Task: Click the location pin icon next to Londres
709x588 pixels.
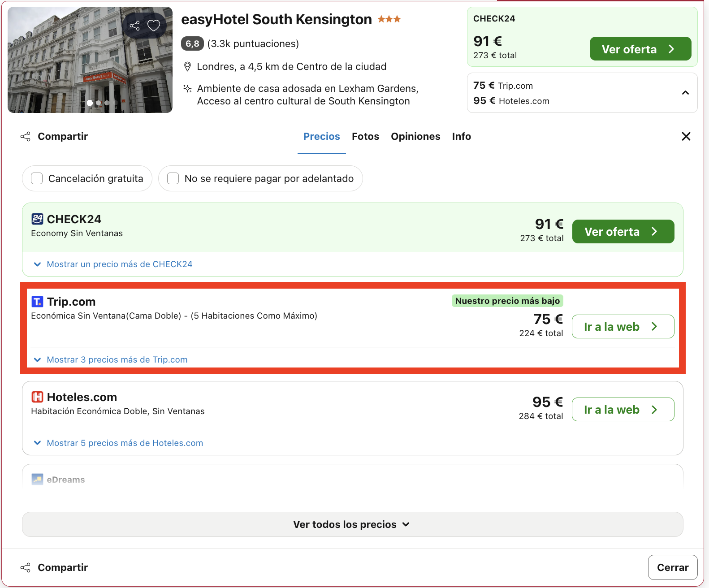Action: tap(188, 67)
